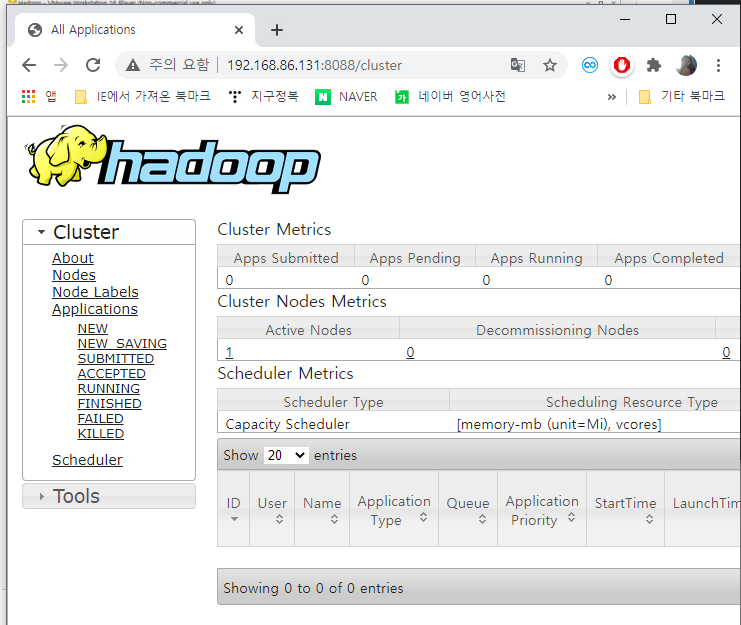The image size is (741, 625).
Task: Open the blue infinity extension
Action: pyautogui.click(x=590, y=65)
